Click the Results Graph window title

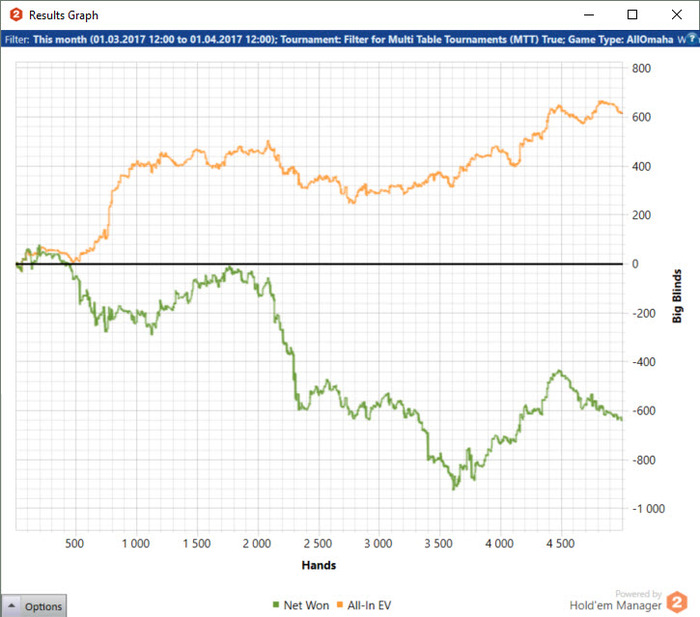click(63, 15)
